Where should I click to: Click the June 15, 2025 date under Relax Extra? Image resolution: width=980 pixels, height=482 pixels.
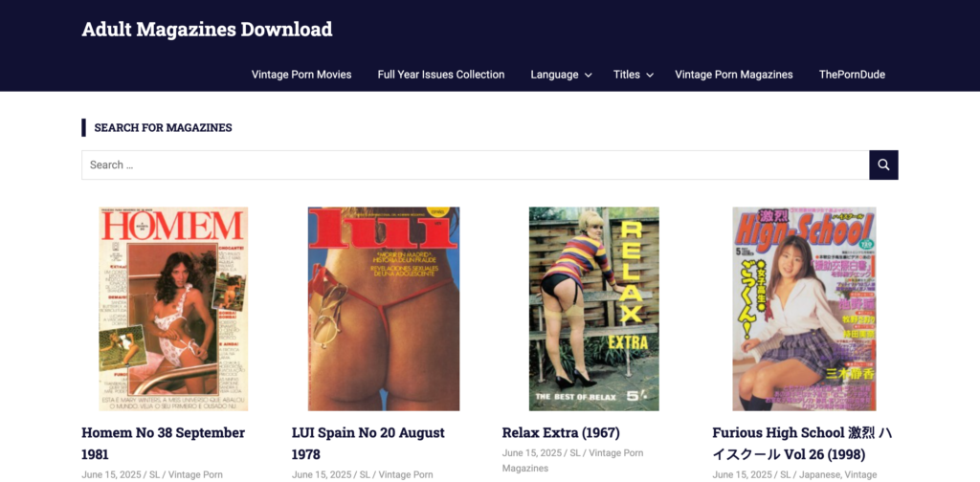point(532,453)
